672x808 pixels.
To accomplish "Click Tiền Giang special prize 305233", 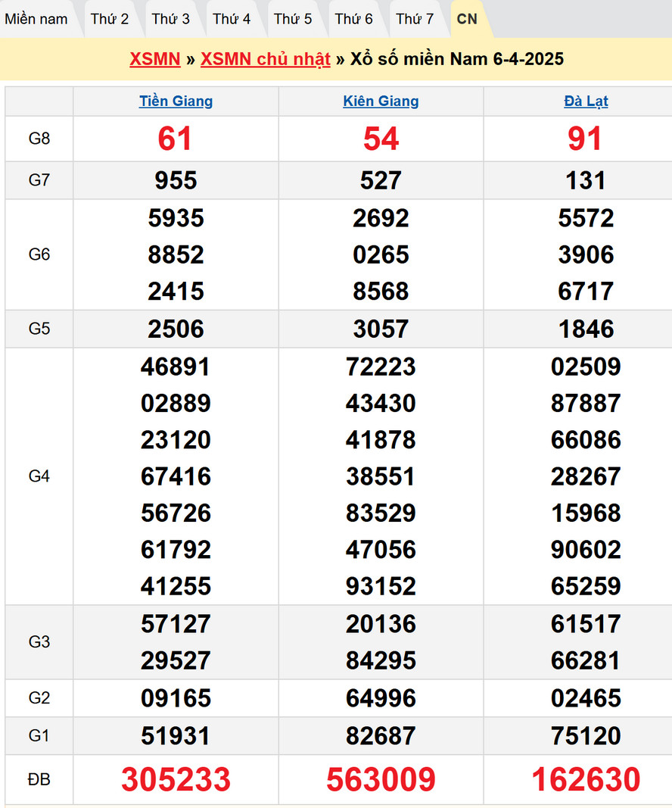I will 176,780.
